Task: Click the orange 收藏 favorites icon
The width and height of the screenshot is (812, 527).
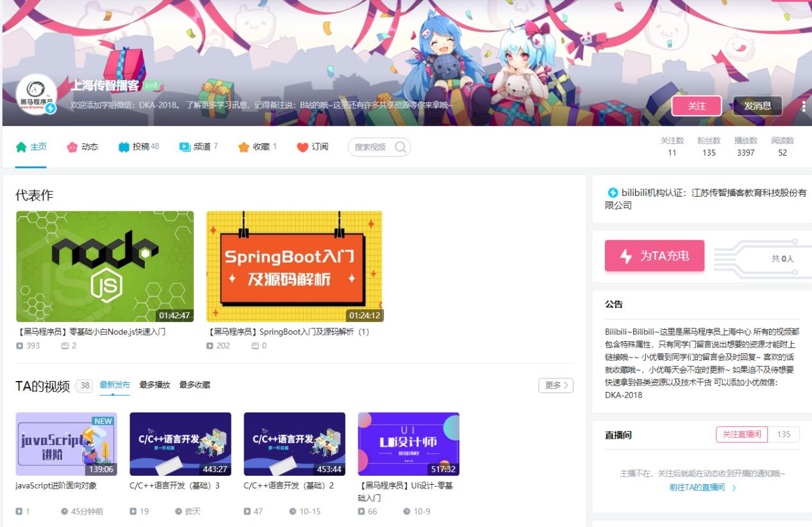Action: [244, 147]
